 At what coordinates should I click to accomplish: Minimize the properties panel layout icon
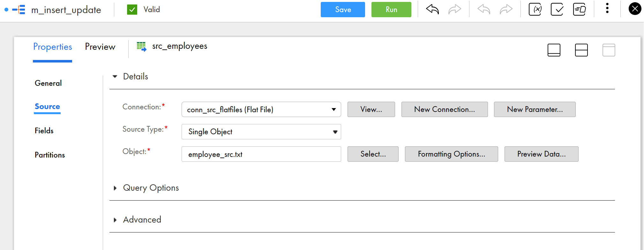pyautogui.click(x=554, y=50)
